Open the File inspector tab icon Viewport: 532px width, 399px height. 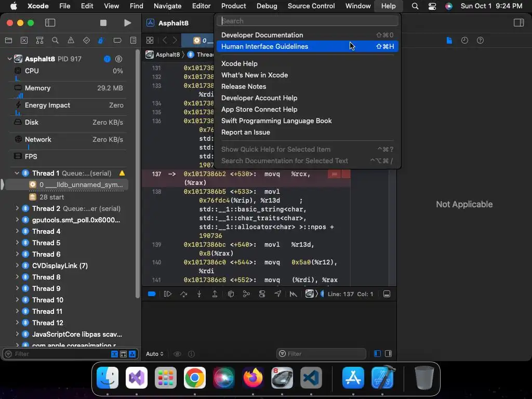click(x=449, y=41)
